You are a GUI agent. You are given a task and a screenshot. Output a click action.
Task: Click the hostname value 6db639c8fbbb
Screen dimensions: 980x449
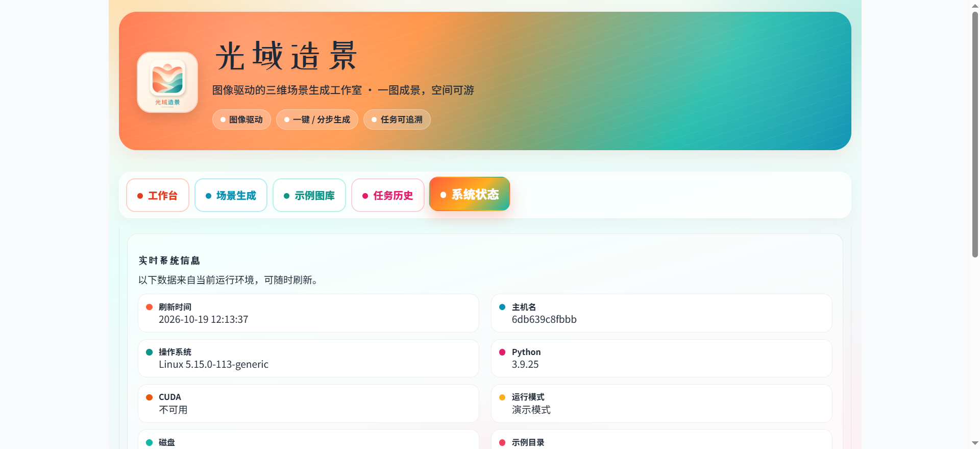click(x=544, y=319)
